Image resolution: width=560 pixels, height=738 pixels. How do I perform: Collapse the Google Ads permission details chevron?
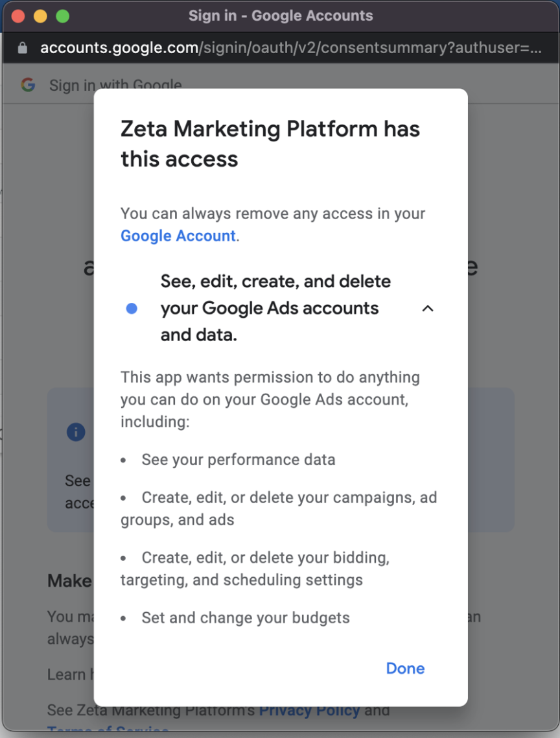(428, 309)
